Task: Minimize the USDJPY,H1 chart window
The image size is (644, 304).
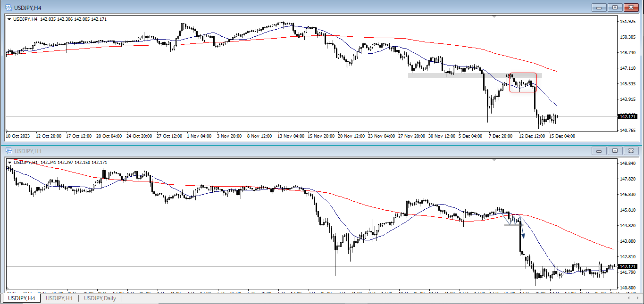Action: 600,151
